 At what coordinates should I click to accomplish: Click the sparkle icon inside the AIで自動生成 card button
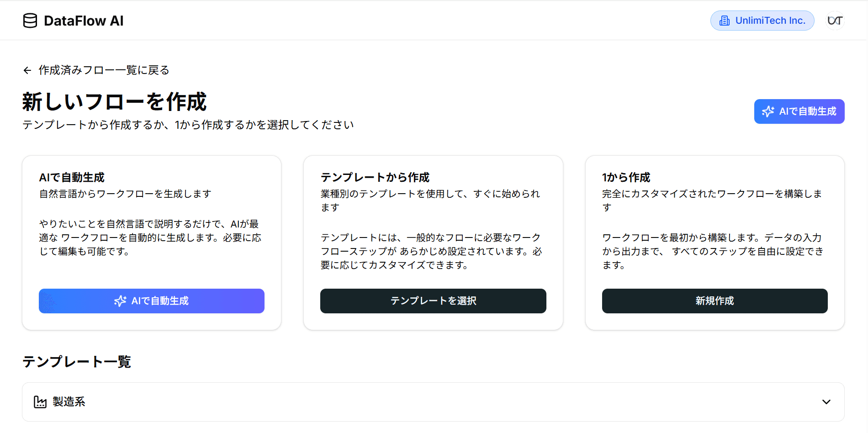pyautogui.click(x=120, y=301)
